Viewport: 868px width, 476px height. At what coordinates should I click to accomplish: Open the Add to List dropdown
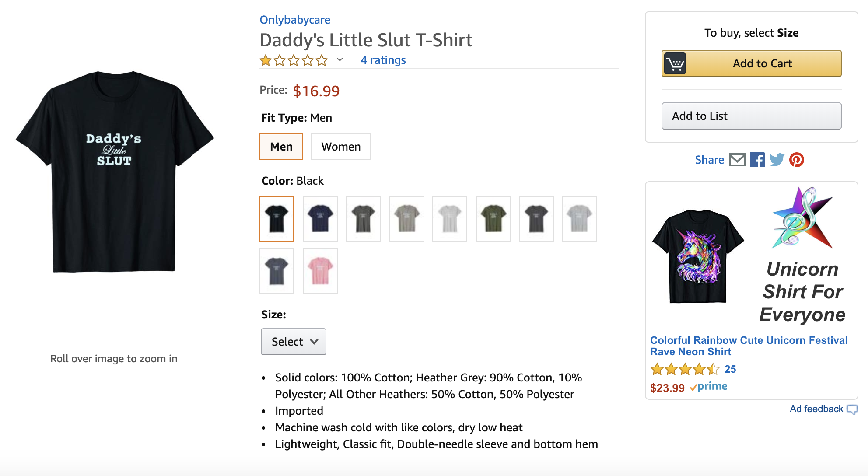pyautogui.click(x=751, y=116)
